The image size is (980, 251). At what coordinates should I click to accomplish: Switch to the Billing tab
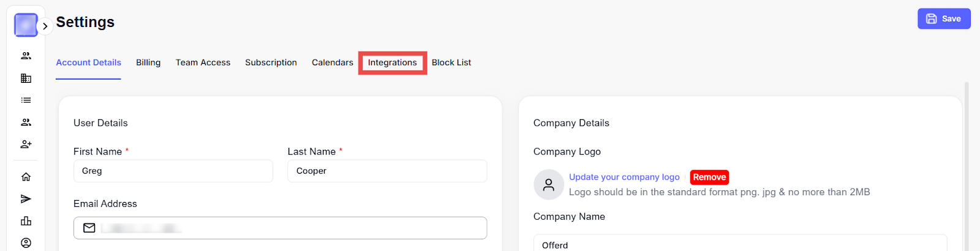click(x=148, y=63)
